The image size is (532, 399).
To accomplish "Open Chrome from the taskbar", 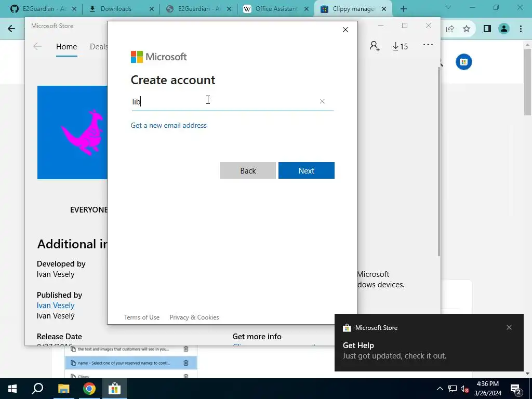I will 89,389.
